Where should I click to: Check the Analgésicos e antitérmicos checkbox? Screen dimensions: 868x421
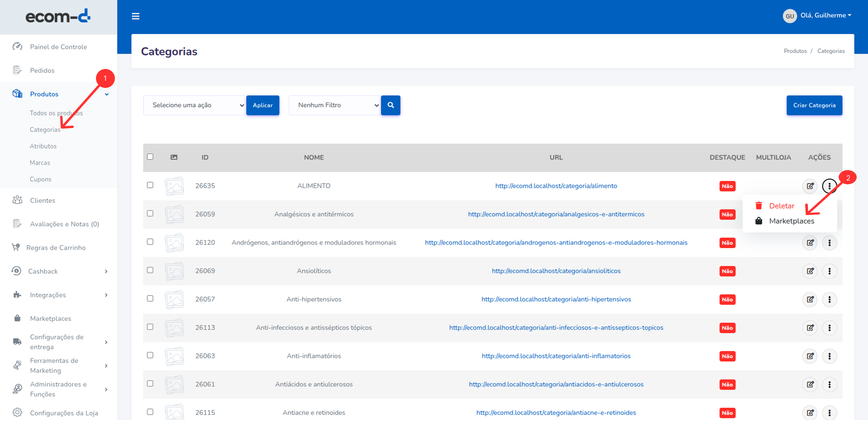(x=150, y=214)
